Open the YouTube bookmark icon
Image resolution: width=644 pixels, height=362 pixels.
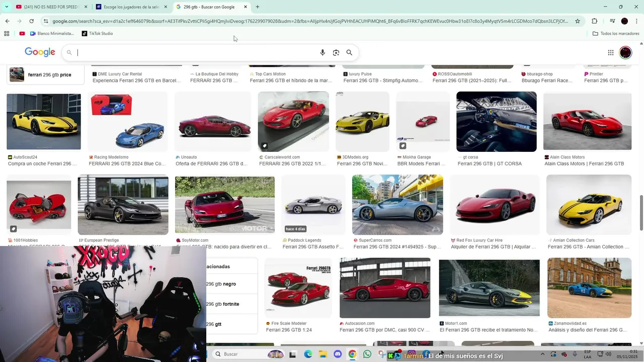(22, 34)
